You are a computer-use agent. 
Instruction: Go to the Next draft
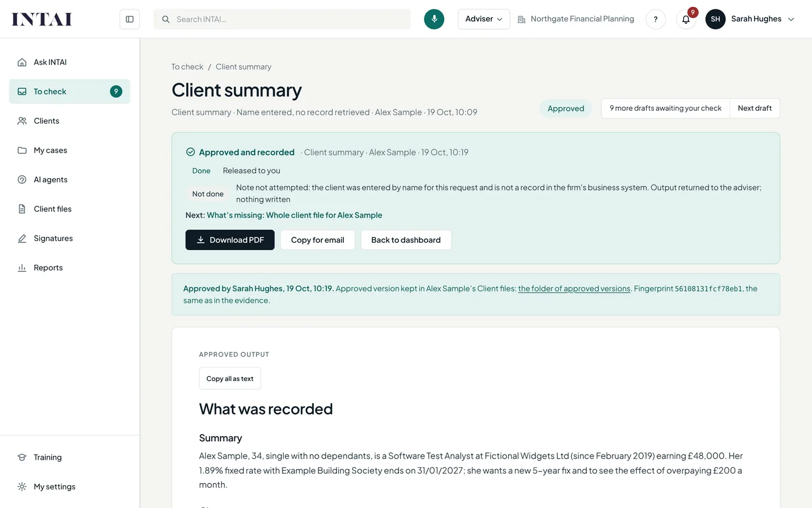coord(755,109)
